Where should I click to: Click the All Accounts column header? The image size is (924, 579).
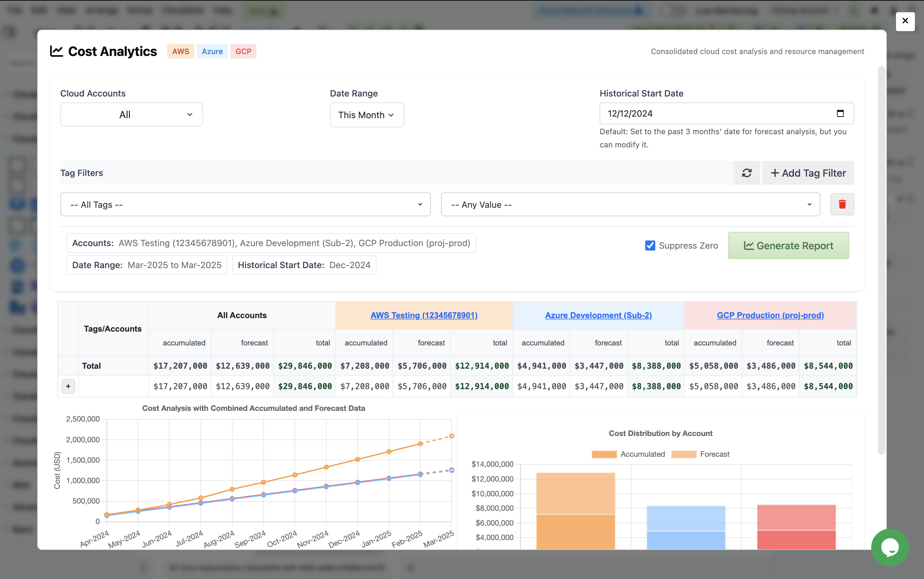tap(242, 315)
